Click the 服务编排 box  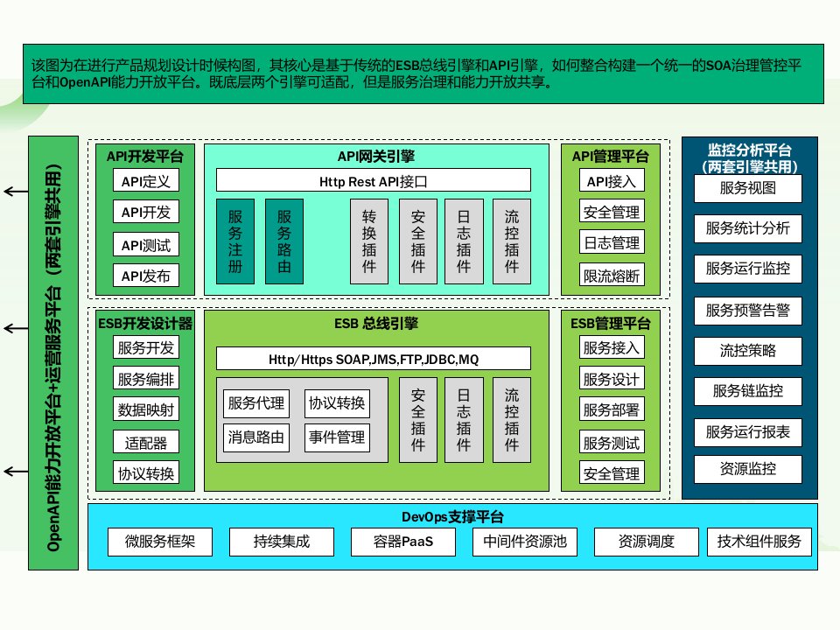coord(145,379)
